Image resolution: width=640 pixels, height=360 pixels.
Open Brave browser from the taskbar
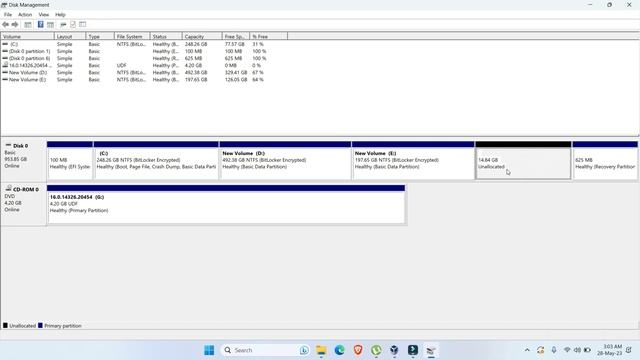click(358, 350)
